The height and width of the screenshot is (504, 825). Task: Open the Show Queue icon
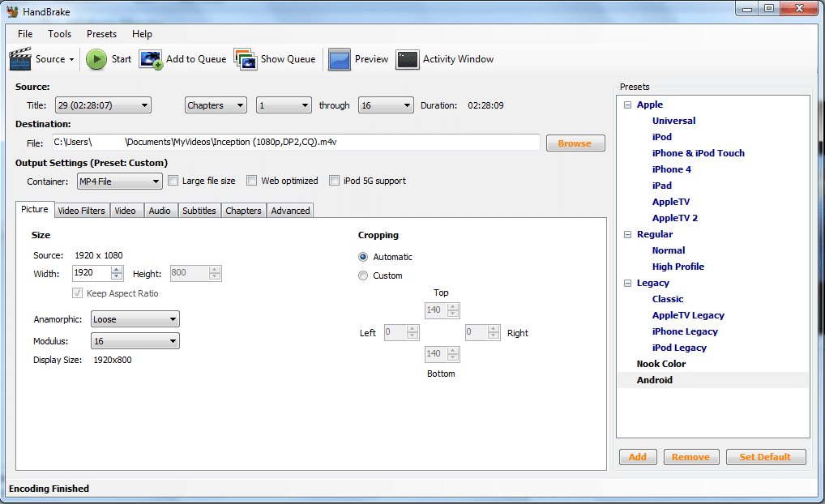click(x=246, y=59)
